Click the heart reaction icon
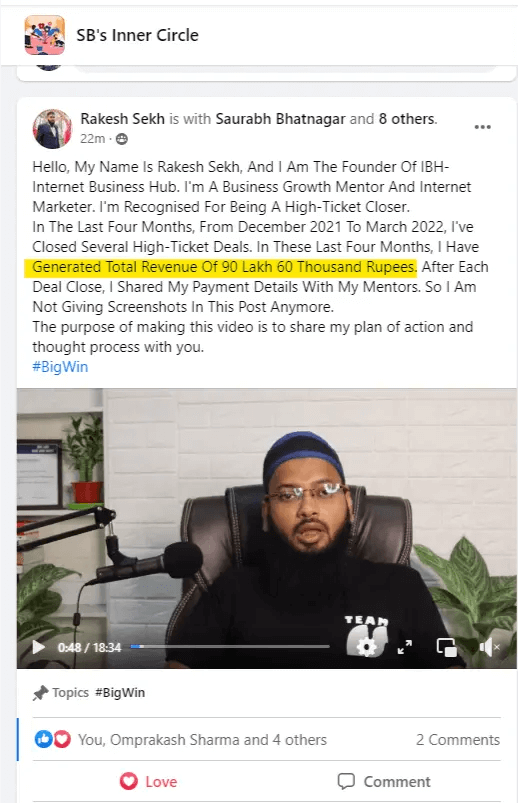This screenshot has height=803, width=518. [x=62, y=739]
